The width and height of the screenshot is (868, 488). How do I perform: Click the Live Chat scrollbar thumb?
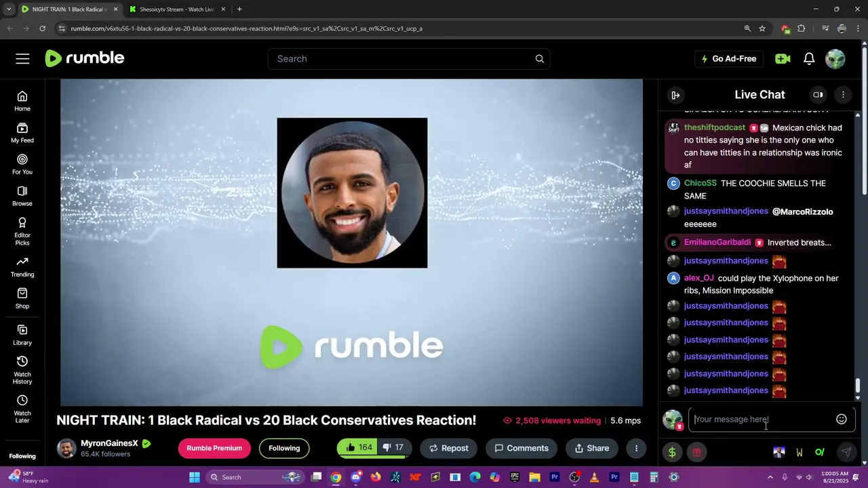pyautogui.click(x=858, y=385)
